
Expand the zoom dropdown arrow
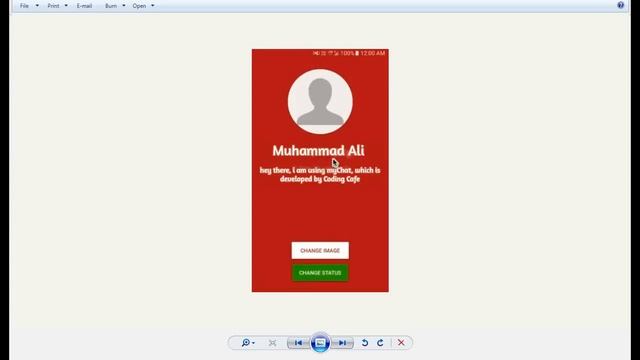pyautogui.click(x=253, y=343)
